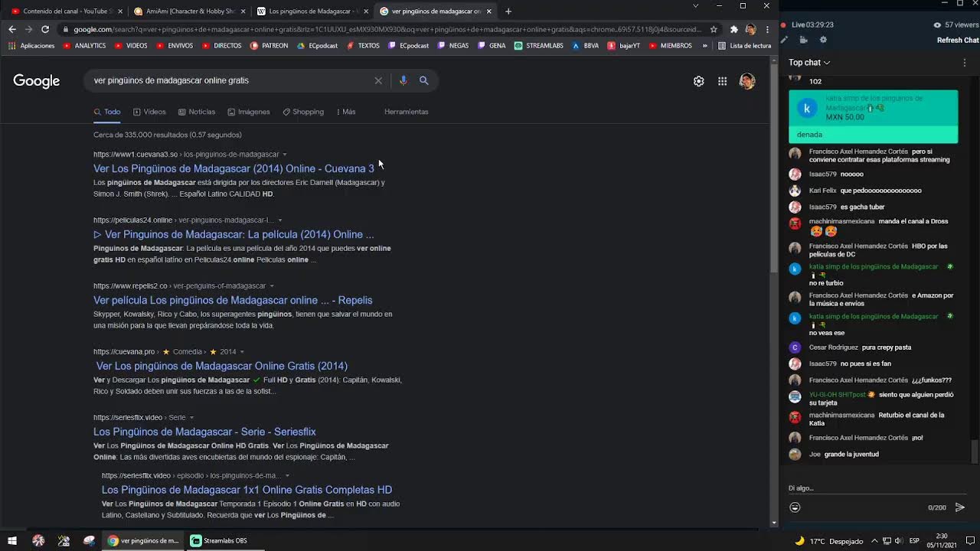
Task: Show hidden system tray icons
Action: (x=874, y=540)
